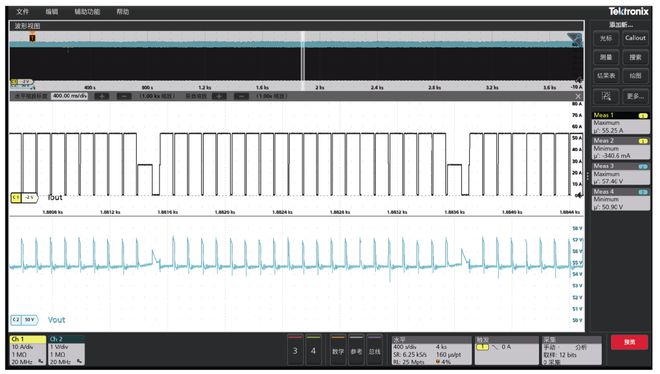660x374 pixels.
Task: Click the Callout button
Action: (635, 38)
